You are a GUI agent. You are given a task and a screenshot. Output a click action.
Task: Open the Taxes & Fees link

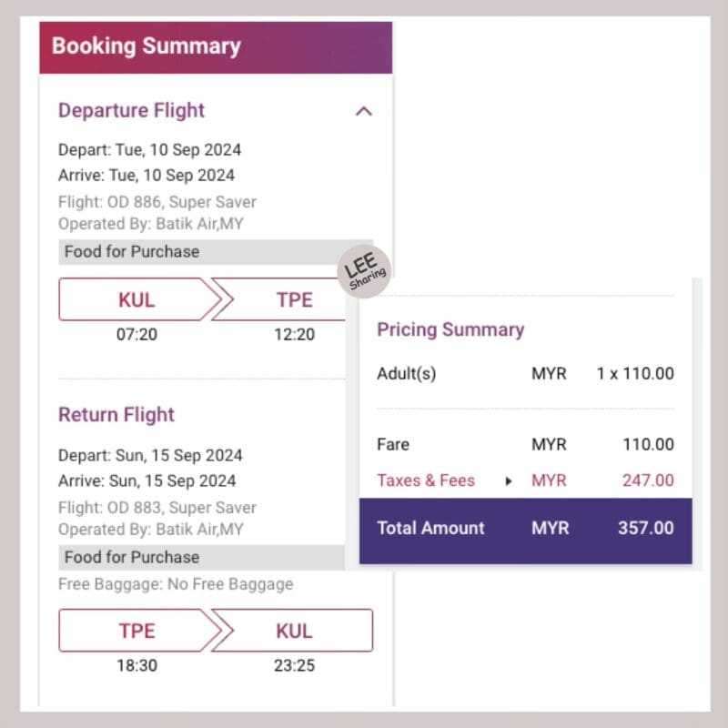point(426,480)
